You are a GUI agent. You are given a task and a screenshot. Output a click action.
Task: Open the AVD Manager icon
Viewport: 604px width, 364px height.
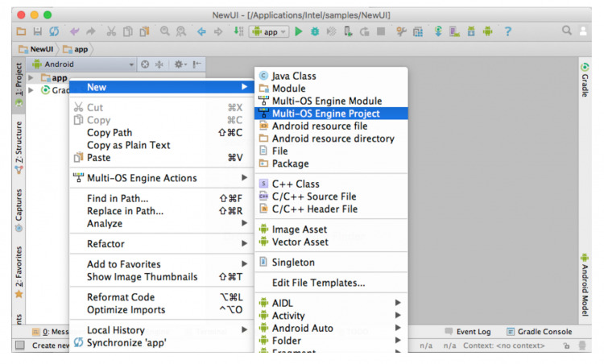click(x=454, y=31)
